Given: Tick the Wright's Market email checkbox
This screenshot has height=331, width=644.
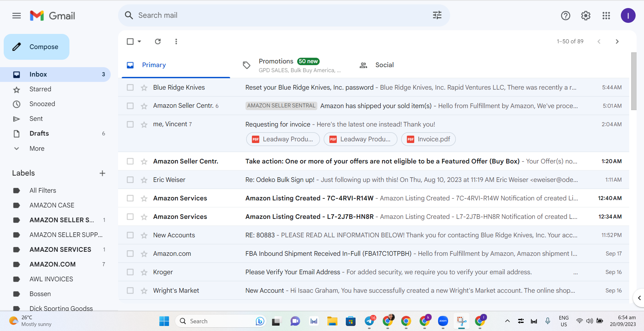Looking at the screenshot, I should pos(130,290).
